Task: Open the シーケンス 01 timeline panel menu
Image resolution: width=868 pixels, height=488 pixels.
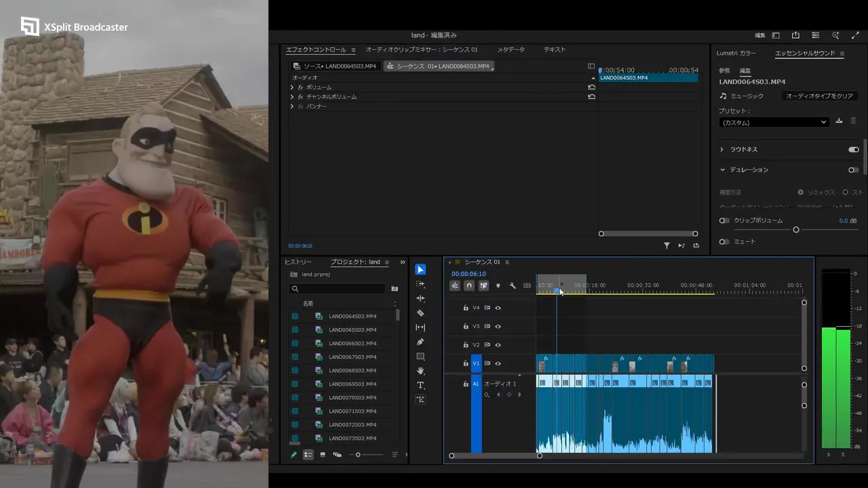Action: click(x=507, y=262)
